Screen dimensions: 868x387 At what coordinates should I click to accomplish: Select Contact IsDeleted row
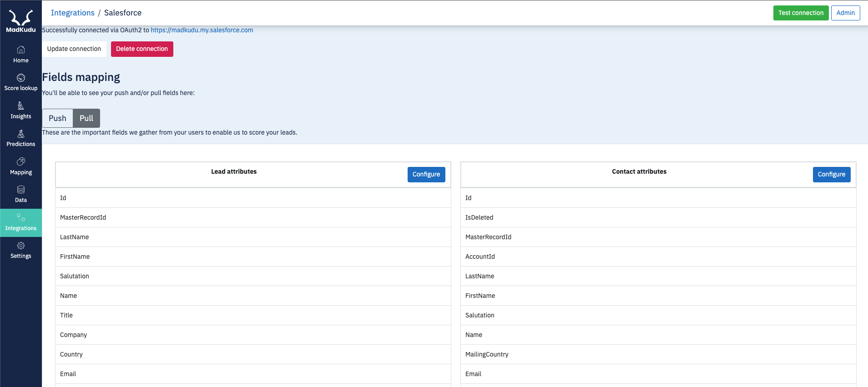tap(658, 217)
